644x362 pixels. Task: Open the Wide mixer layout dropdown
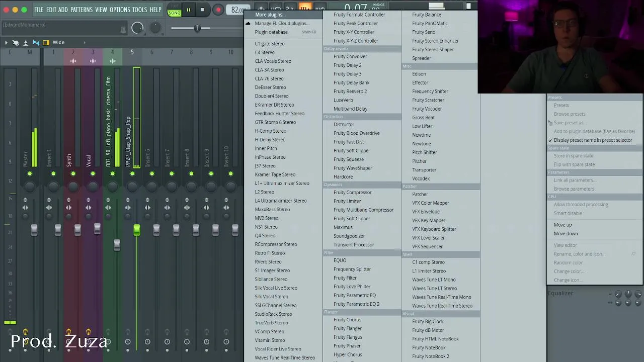pos(58,43)
